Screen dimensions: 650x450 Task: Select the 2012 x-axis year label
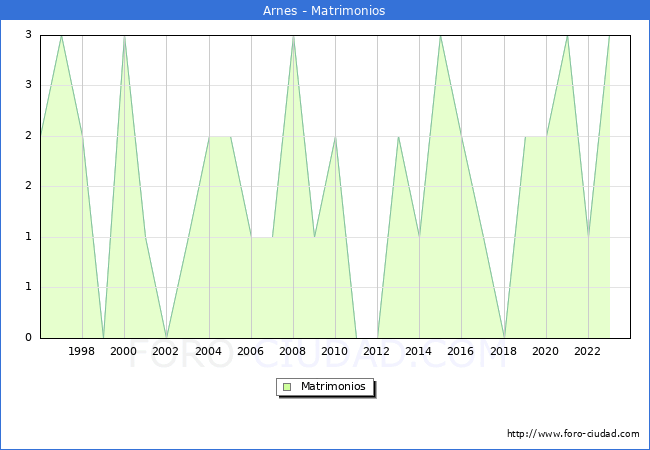tap(376, 351)
